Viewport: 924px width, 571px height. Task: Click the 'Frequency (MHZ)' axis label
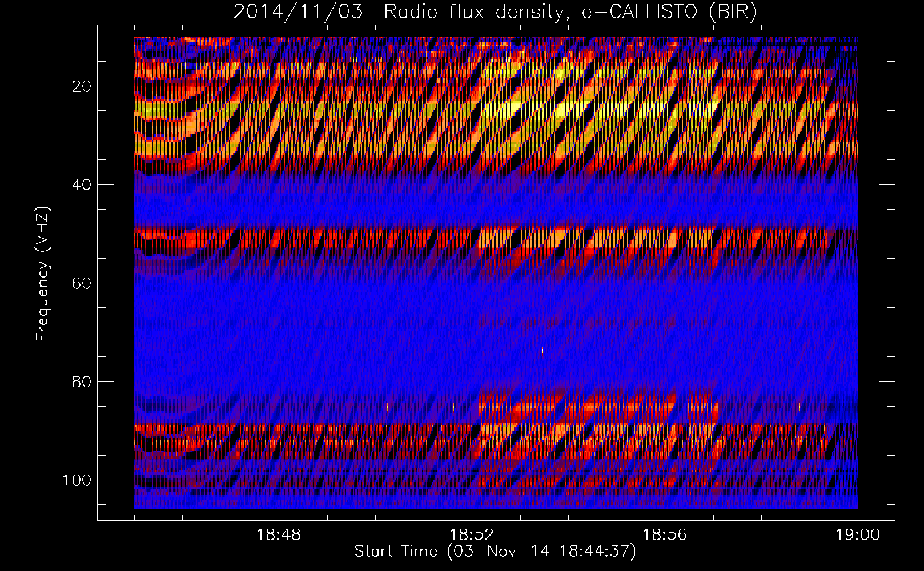pyautogui.click(x=43, y=274)
